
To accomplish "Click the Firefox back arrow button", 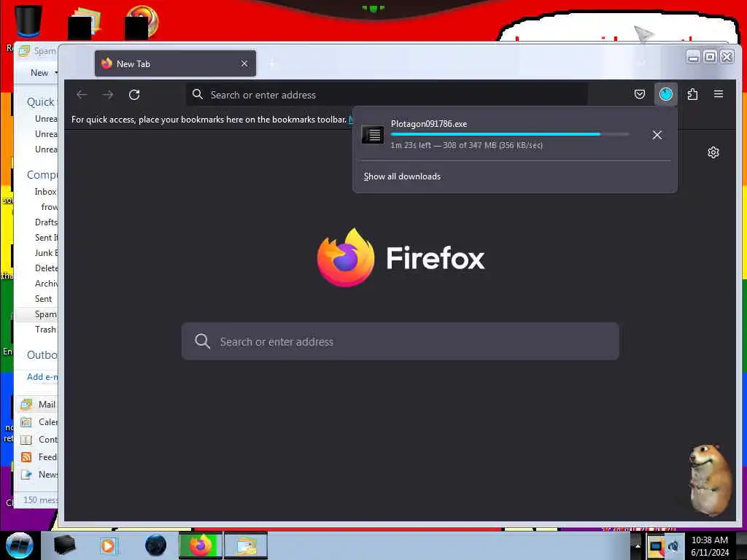I will click(82, 95).
